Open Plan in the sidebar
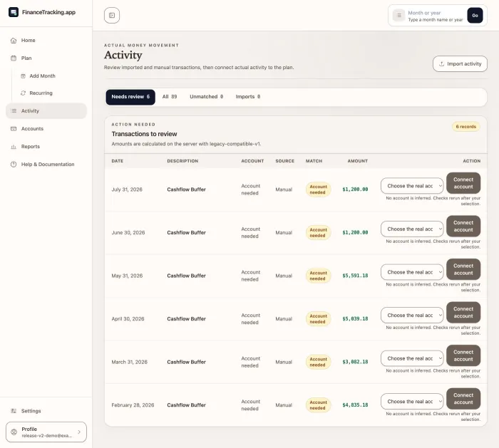This screenshot has height=448, width=499. [46, 58]
